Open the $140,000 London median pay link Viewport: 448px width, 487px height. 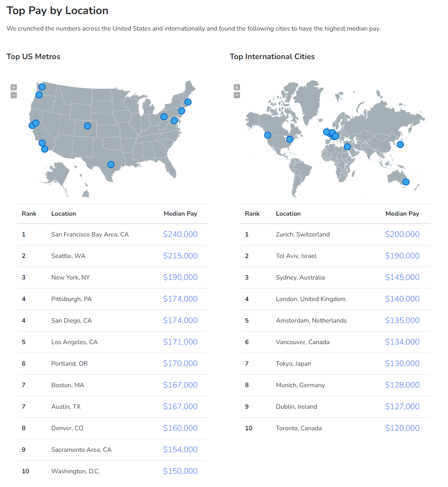(x=403, y=299)
